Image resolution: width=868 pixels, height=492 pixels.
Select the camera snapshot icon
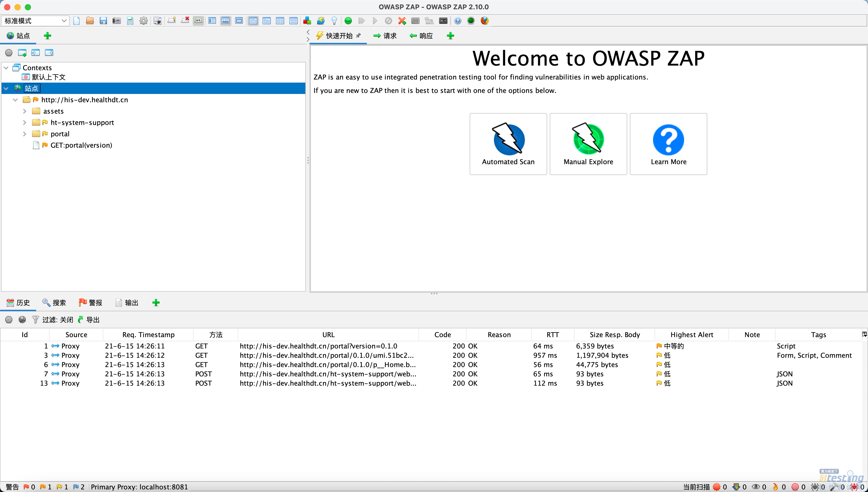116,21
